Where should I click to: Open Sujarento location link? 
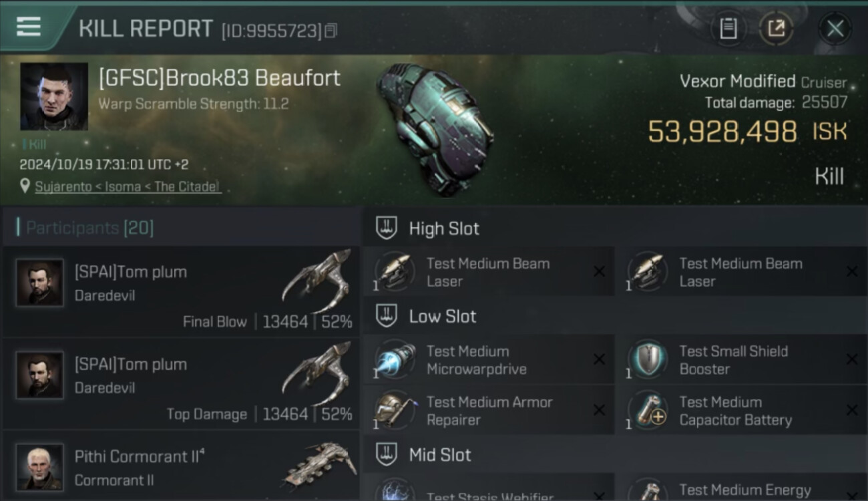pyautogui.click(x=128, y=187)
